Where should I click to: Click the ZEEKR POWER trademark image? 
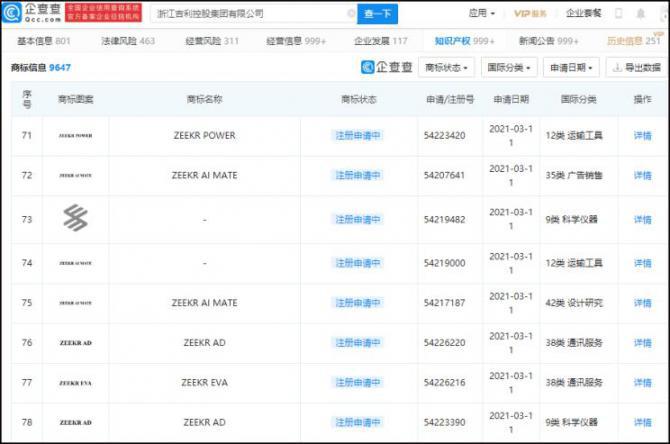(x=75, y=136)
